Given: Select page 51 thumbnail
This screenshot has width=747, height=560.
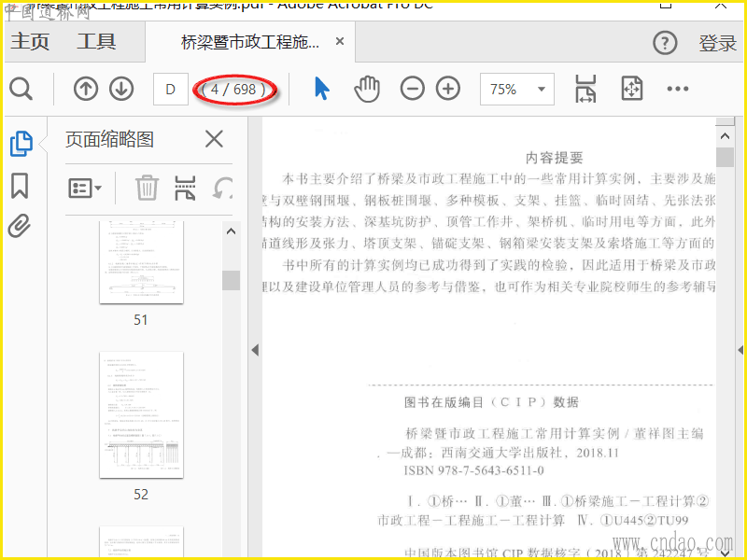Looking at the screenshot, I should click(x=142, y=262).
